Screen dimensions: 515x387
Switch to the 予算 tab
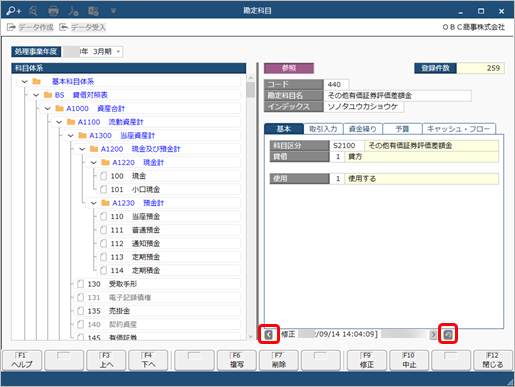pos(402,129)
